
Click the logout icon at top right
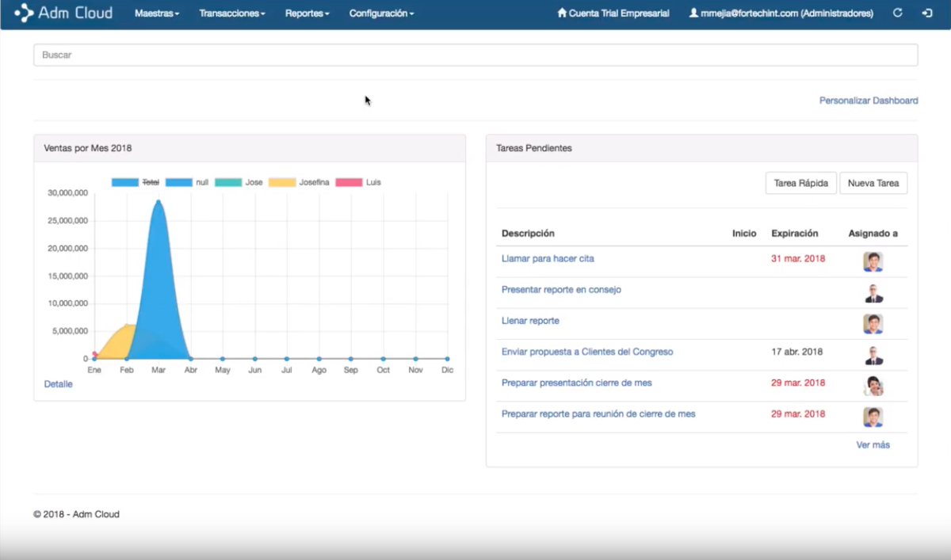pyautogui.click(x=928, y=13)
